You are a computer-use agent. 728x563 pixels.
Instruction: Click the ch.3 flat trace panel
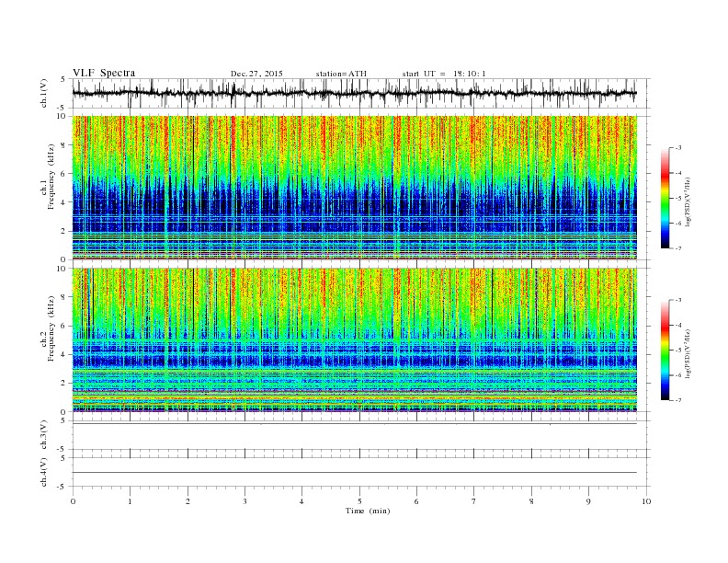[x=360, y=435]
